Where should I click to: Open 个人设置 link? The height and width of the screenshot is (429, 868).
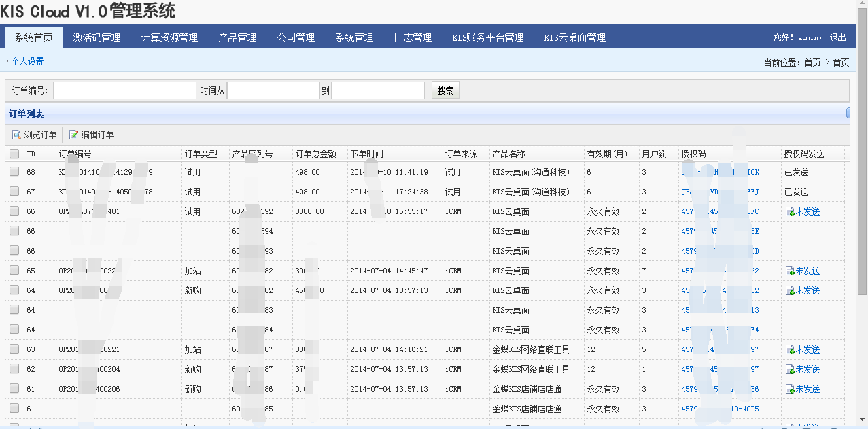coord(27,61)
